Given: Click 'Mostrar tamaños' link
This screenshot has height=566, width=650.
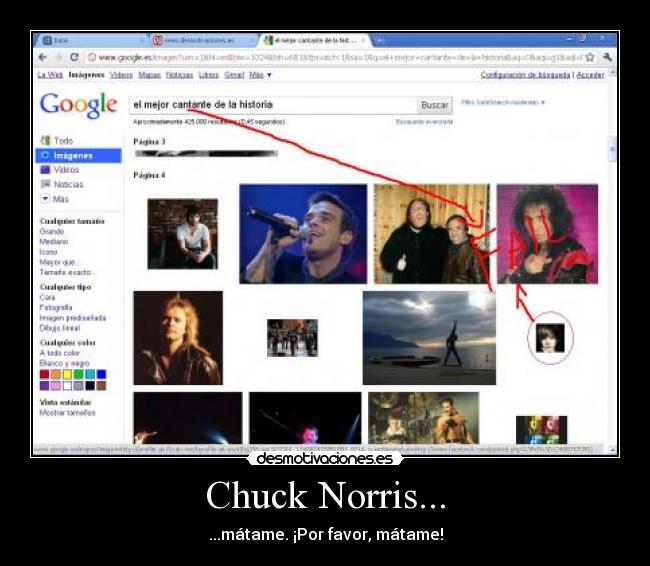Looking at the screenshot, I should [68, 413].
